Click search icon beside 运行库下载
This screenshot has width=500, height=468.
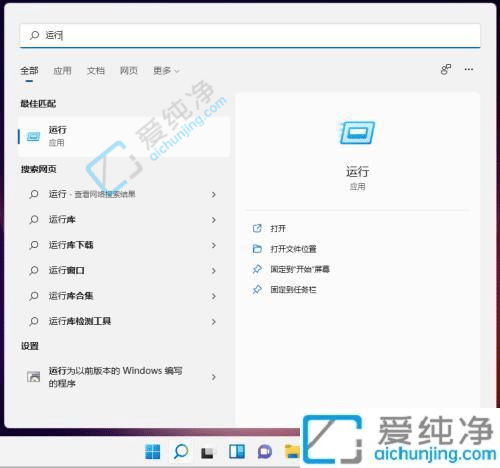click(x=34, y=245)
